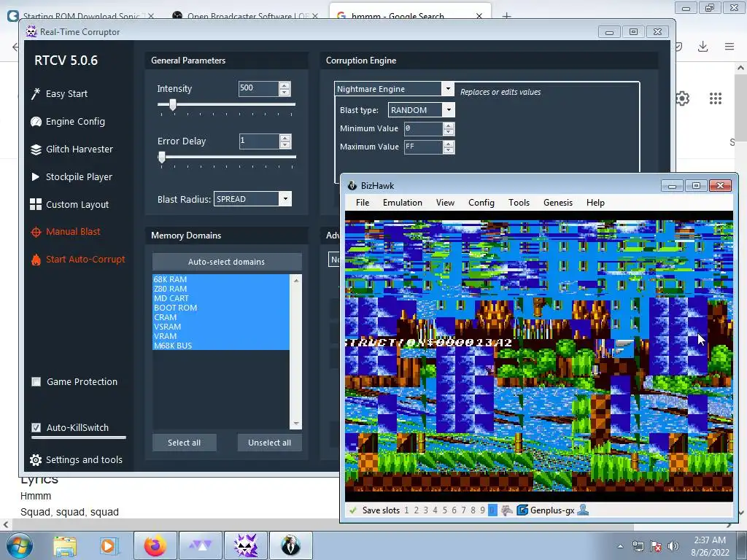Screen dimensions: 747x560
Task: Switch to Firefox from the taskbar
Action: click(155, 545)
